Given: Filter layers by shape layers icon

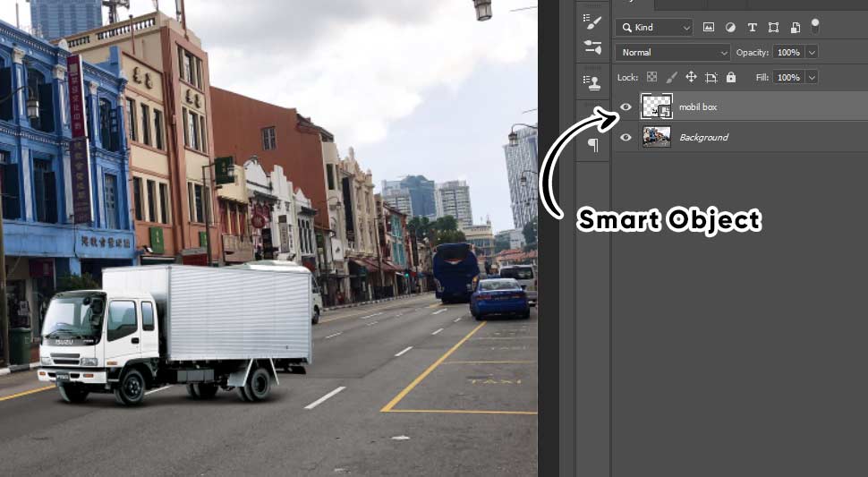Looking at the screenshot, I should click(x=773, y=27).
